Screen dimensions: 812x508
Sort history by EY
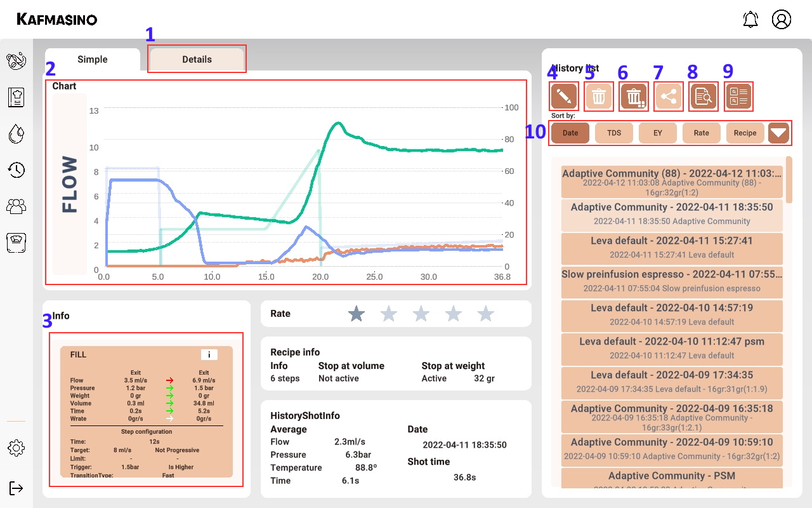[658, 133]
